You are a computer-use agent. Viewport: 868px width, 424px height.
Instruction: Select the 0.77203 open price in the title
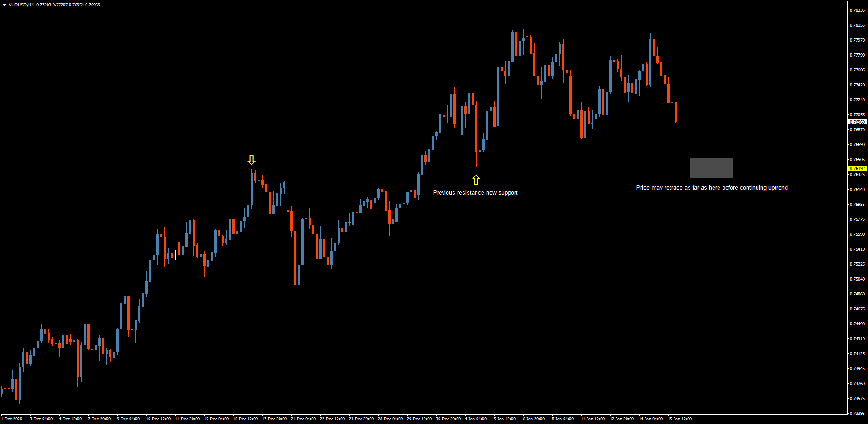44,5
